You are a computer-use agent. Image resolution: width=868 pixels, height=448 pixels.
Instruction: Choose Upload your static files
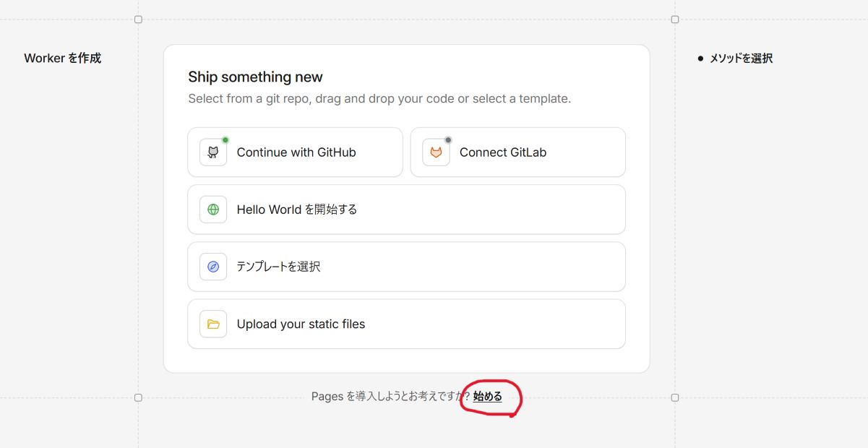tap(406, 324)
